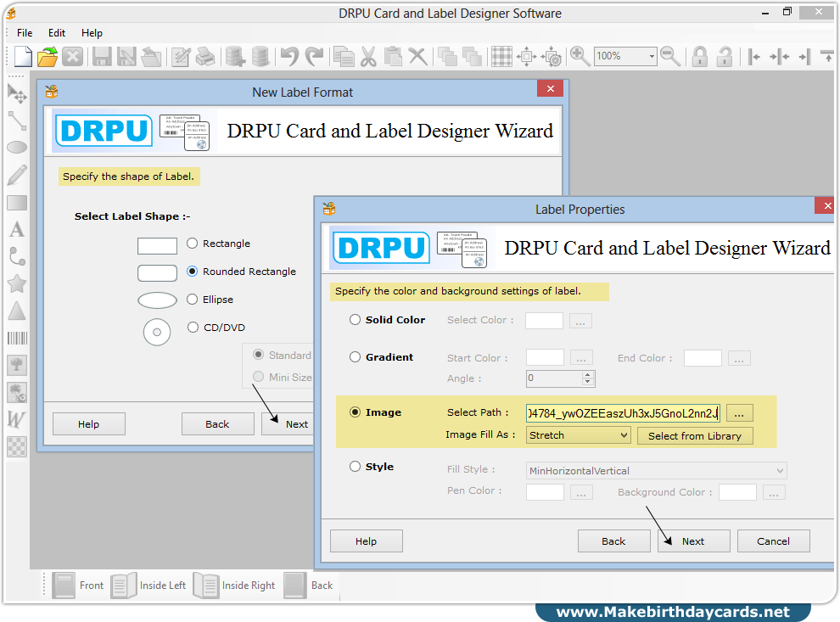Create a new blank document from toolbar
Image resolution: width=840 pixels, height=622 pixels.
click(x=23, y=56)
